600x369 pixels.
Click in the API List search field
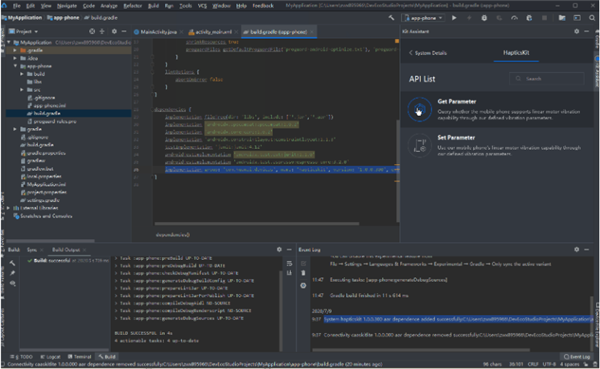(547, 78)
